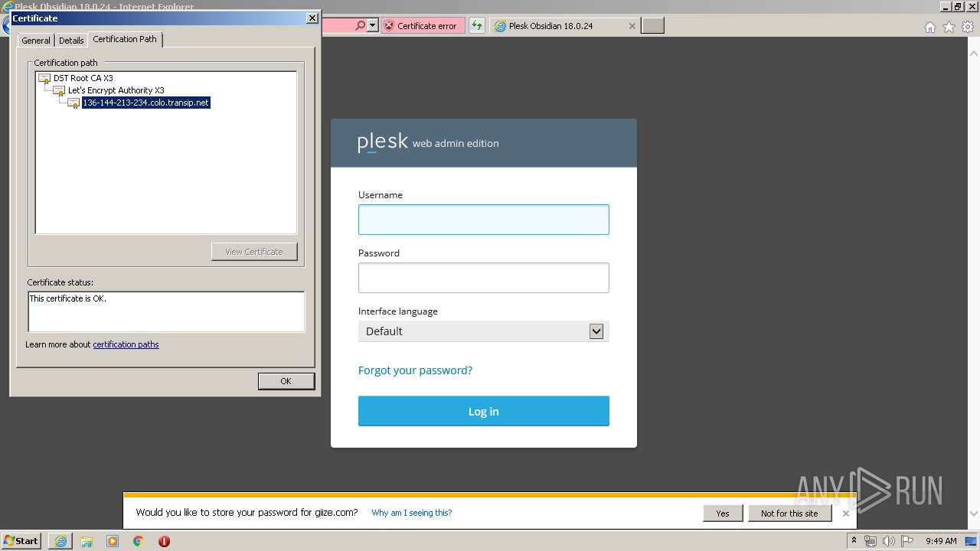The width and height of the screenshot is (980, 551).
Task: Open Google Chrome from taskbar
Action: [139, 541]
